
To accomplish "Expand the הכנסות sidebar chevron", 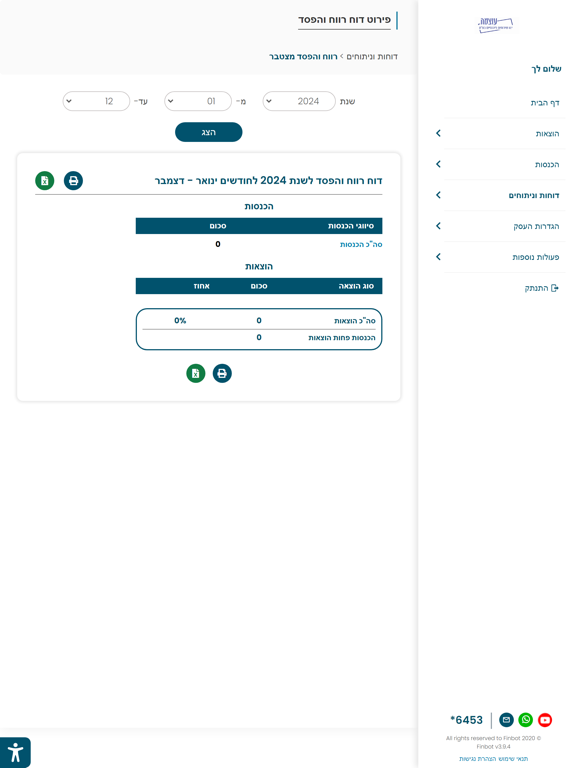I will 438,164.
